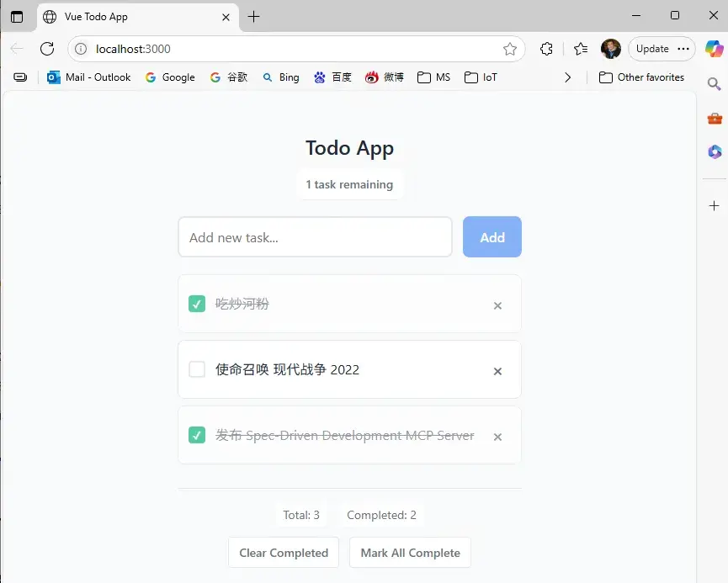
Task: Click Mark All Complete
Action: (x=410, y=553)
